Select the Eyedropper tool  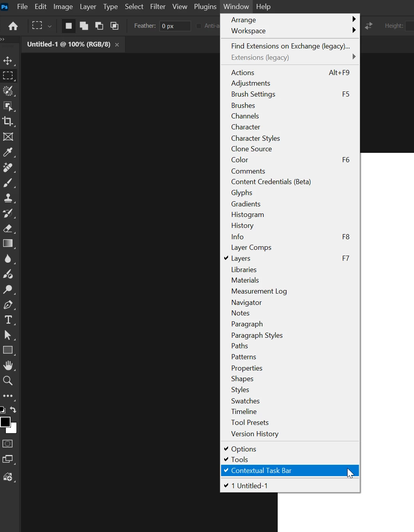pyautogui.click(x=8, y=152)
